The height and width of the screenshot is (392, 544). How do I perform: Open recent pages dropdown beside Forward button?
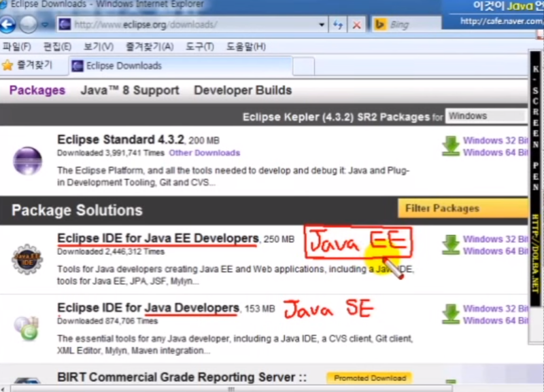tap(45, 24)
